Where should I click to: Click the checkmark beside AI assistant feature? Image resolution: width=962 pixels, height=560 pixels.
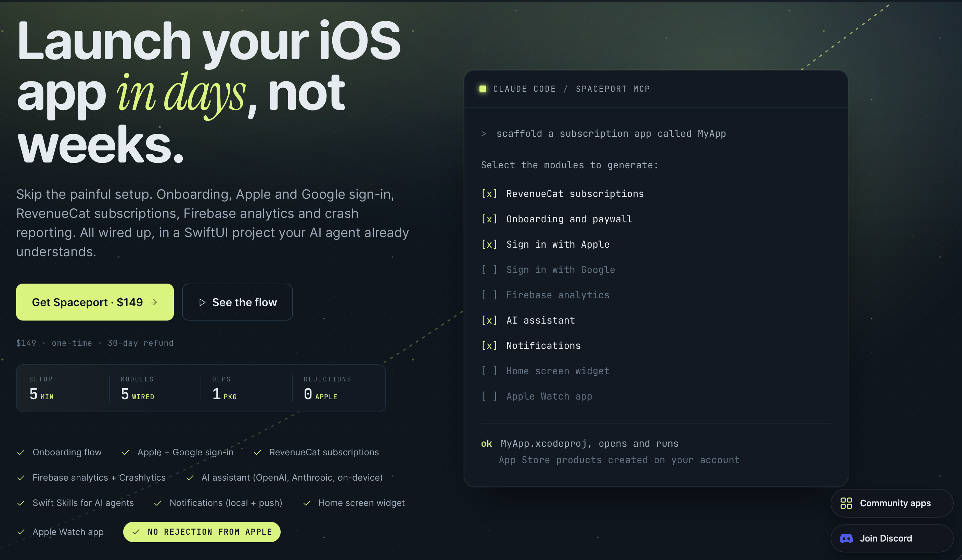click(190, 478)
